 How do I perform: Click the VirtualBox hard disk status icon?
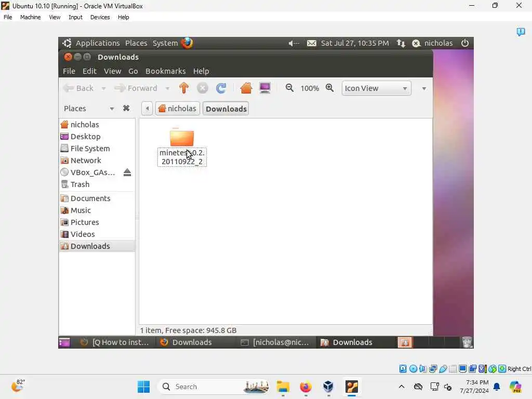pyautogui.click(x=403, y=369)
